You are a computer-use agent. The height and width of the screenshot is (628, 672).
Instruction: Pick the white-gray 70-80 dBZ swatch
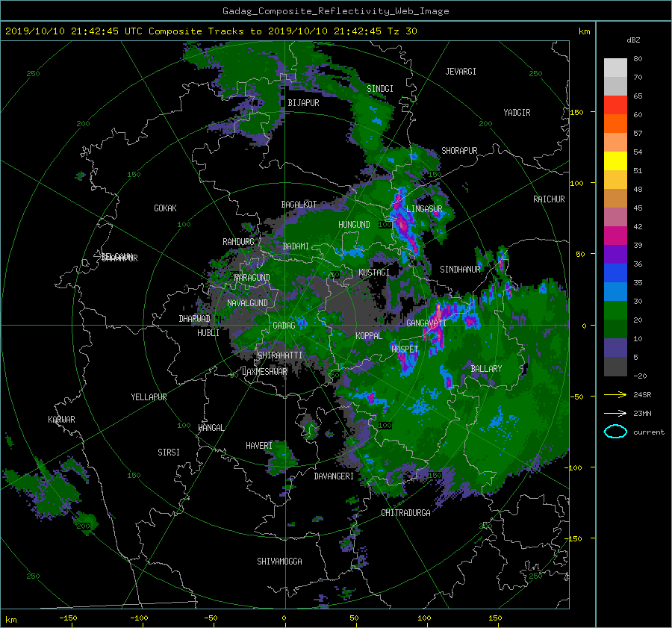pos(615,68)
